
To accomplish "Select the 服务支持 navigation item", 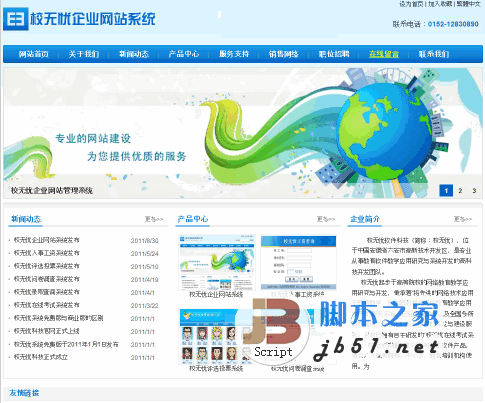I will tap(234, 54).
